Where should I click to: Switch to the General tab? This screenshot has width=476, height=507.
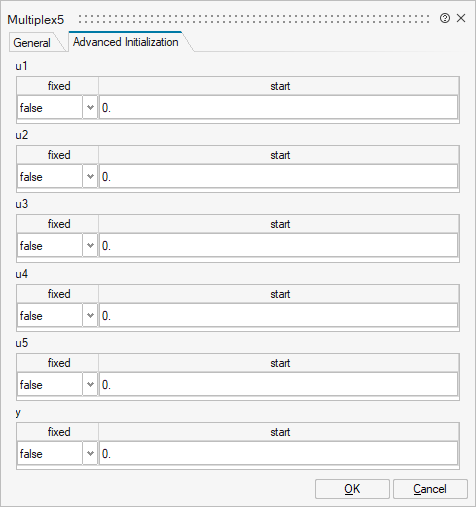[x=32, y=43]
